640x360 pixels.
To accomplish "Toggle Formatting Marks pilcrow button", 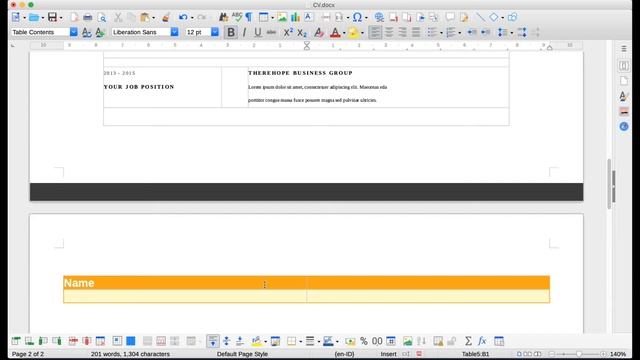I will pyautogui.click(x=249, y=17).
